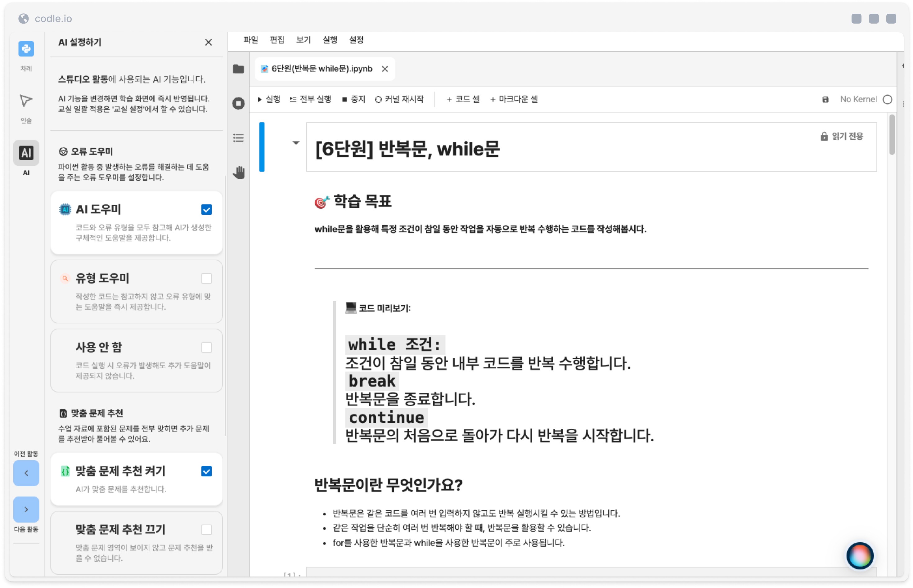This screenshot has width=913, height=588.
Task: Select the AI icon in left rail
Action: pyautogui.click(x=26, y=153)
